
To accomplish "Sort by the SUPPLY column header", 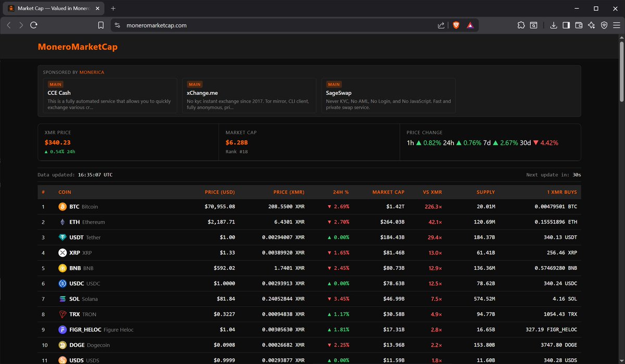I will (486, 192).
